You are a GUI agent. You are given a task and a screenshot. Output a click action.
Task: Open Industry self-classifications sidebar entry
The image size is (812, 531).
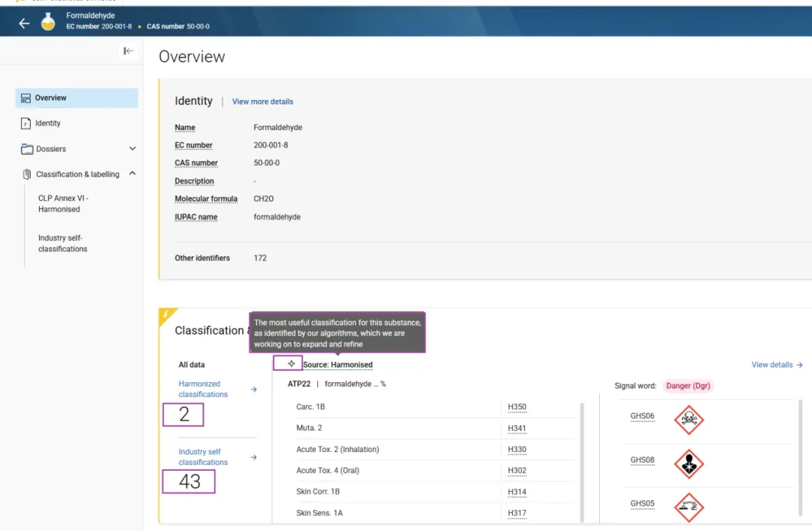pyautogui.click(x=62, y=244)
